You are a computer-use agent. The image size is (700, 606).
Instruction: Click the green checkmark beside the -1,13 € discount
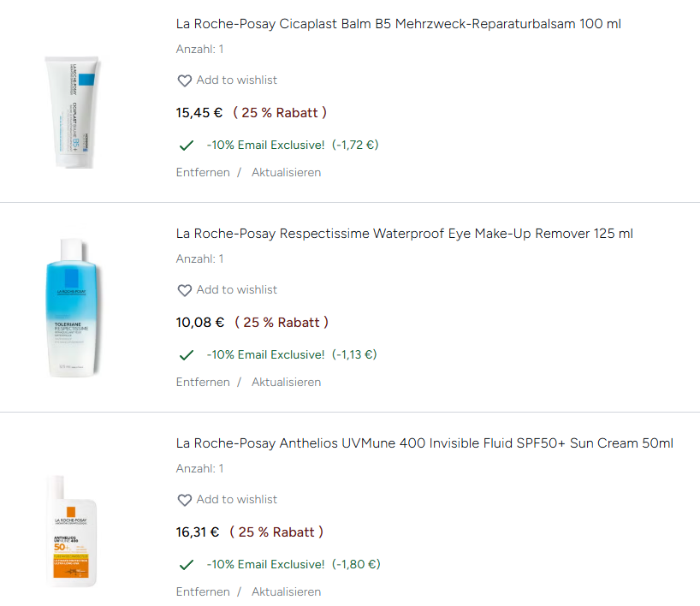click(186, 355)
